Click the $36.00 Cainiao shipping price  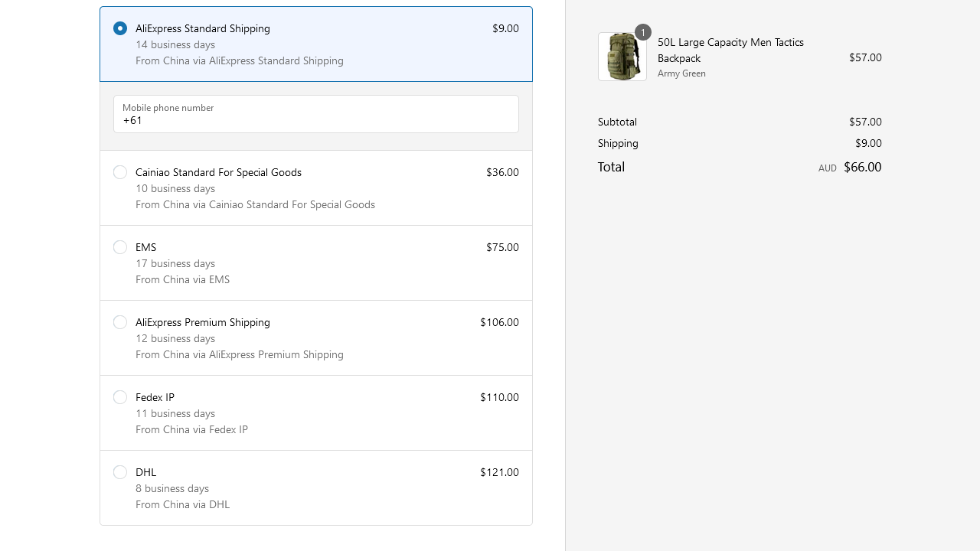502,172
